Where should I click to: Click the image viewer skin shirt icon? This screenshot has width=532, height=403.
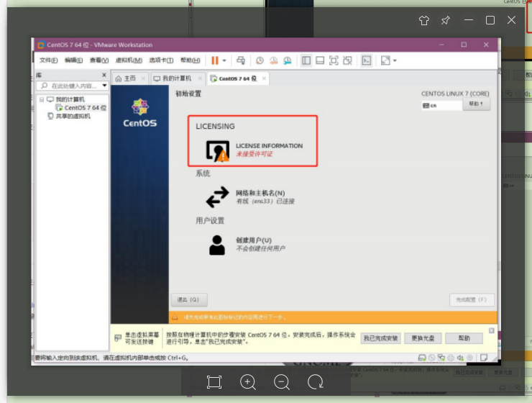point(423,20)
